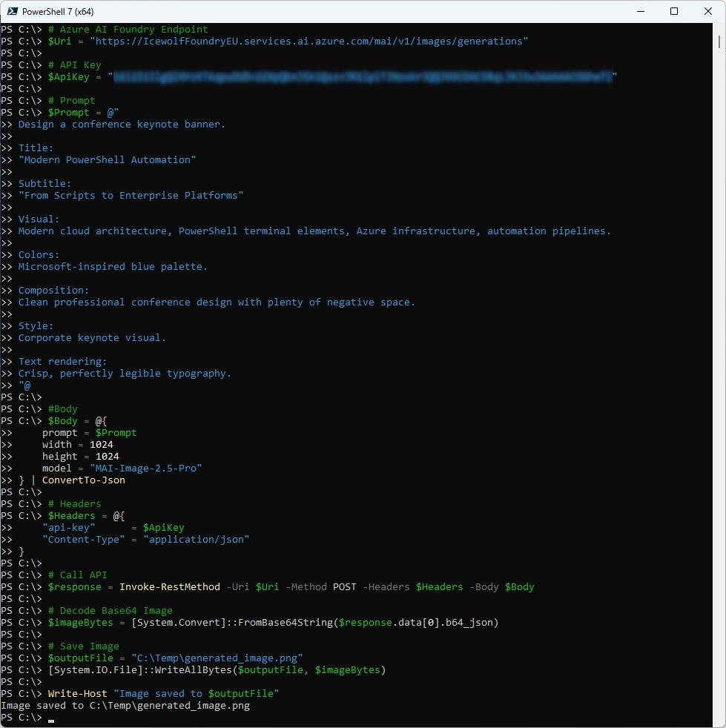
Task: Click 'Corporate keynote visual.' text
Action: click(x=92, y=337)
